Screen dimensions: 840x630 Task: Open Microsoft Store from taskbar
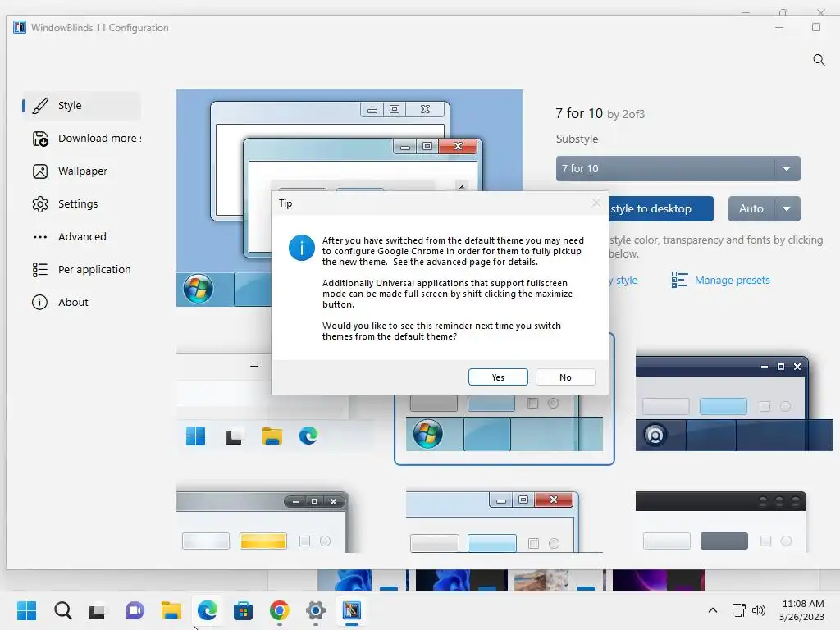pyautogui.click(x=243, y=610)
